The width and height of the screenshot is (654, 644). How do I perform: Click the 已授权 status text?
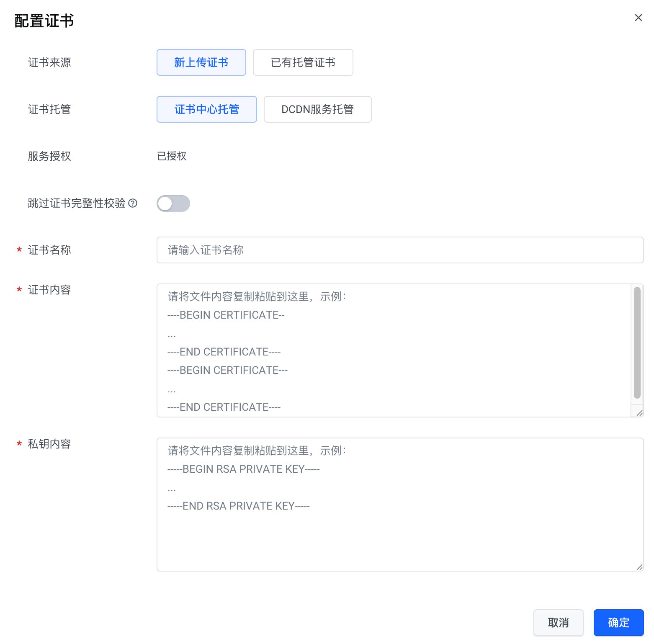(x=172, y=156)
